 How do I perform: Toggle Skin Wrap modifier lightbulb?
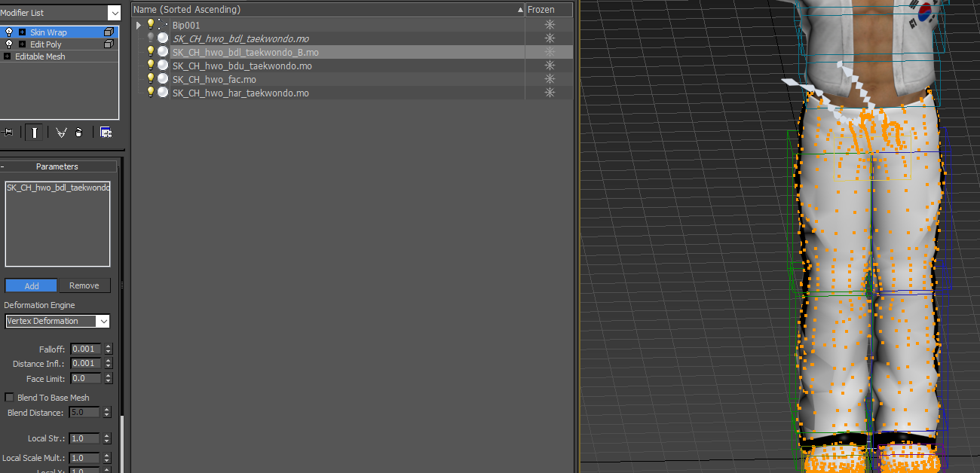point(9,32)
